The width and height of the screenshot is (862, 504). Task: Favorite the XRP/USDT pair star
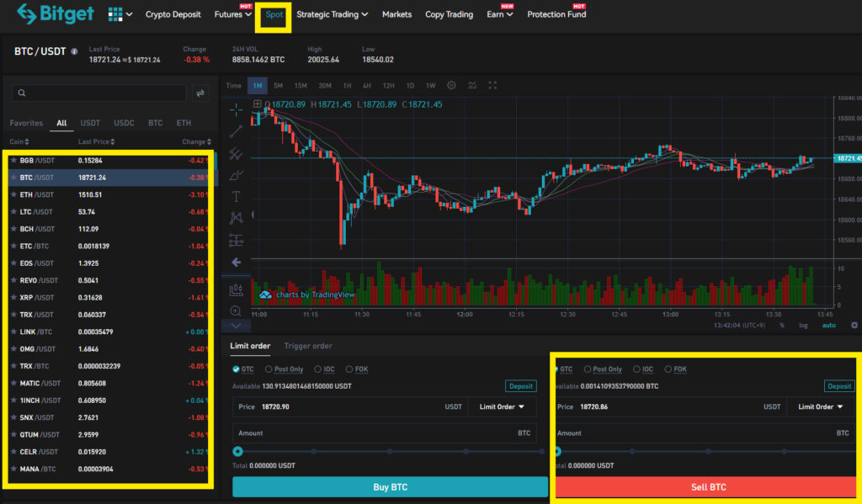13,297
